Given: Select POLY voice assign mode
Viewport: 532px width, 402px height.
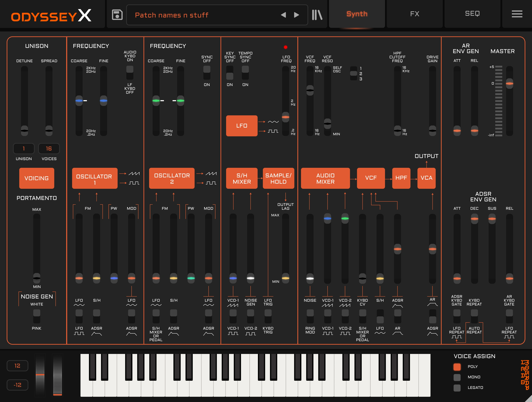Looking at the screenshot, I should click(457, 367).
